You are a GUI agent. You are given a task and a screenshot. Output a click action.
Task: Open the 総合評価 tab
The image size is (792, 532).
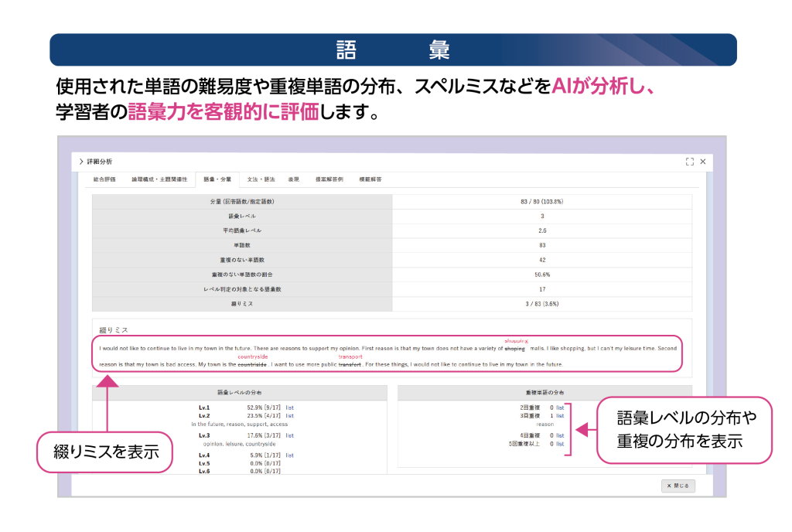(104, 179)
